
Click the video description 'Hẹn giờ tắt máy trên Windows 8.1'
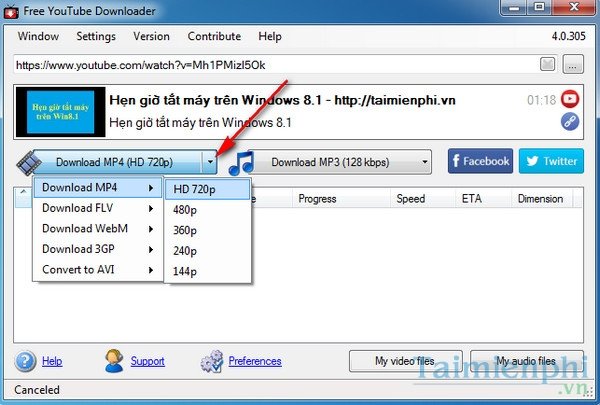(x=200, y=123)
